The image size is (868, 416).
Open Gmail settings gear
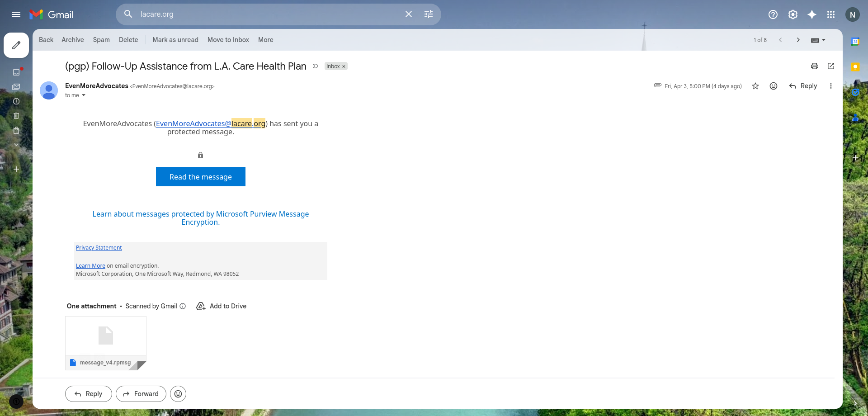[x=793, y=14]
